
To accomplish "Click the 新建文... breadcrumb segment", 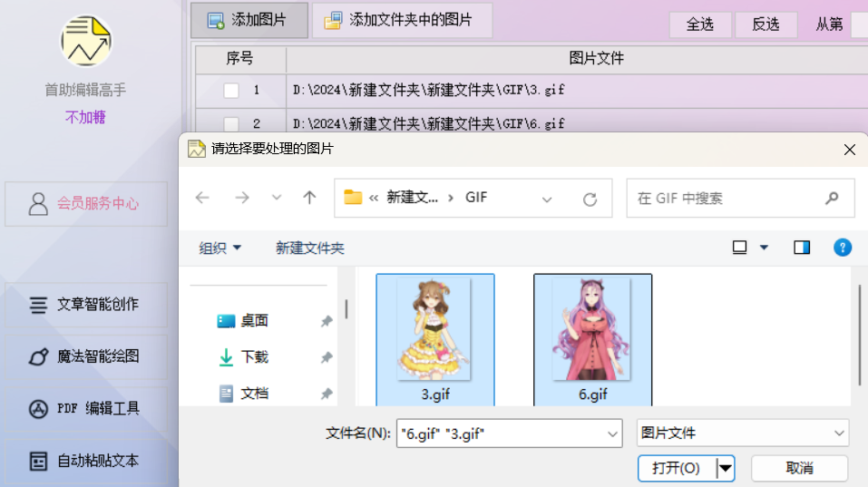I will coord(413,198).
